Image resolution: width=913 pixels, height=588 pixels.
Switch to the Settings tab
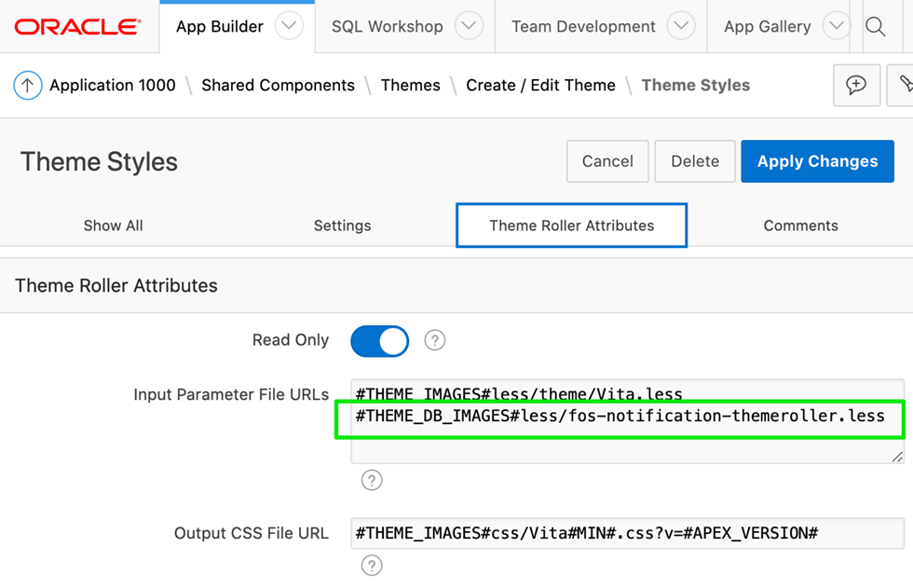(x=342, y=225)
